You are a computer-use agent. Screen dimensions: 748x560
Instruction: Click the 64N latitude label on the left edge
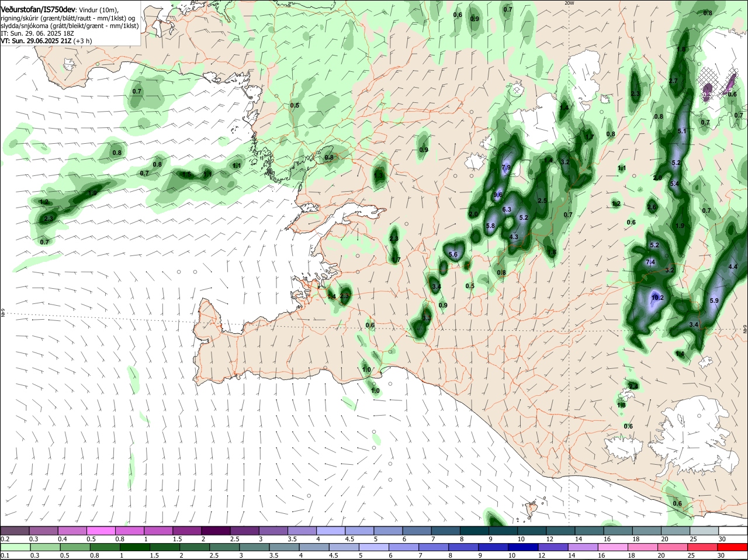click(2, 314)
